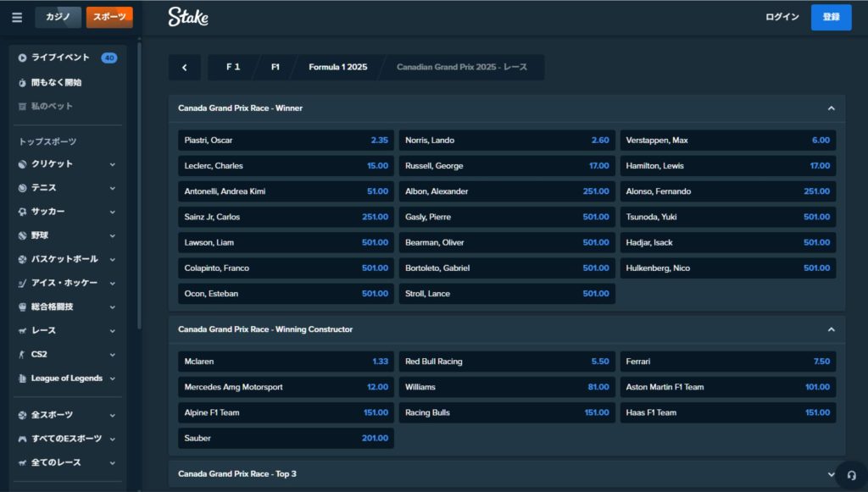Select Mercedes Amg Motorsport odds 12.00
The width and height of the screenshot is (868, 492).
point(286,387)
